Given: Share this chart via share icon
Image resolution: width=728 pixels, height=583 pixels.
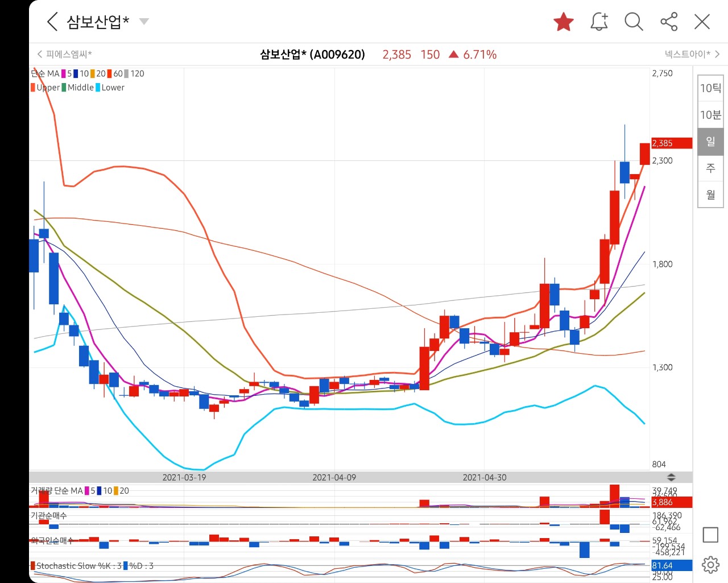Looking at the screenshot, I should pyautogui.click(x=669, y=22).
